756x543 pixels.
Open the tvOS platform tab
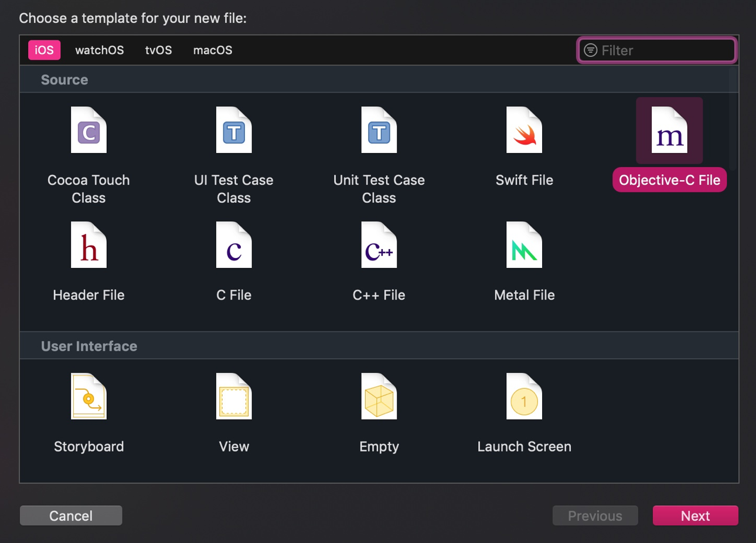coord(159,50)
